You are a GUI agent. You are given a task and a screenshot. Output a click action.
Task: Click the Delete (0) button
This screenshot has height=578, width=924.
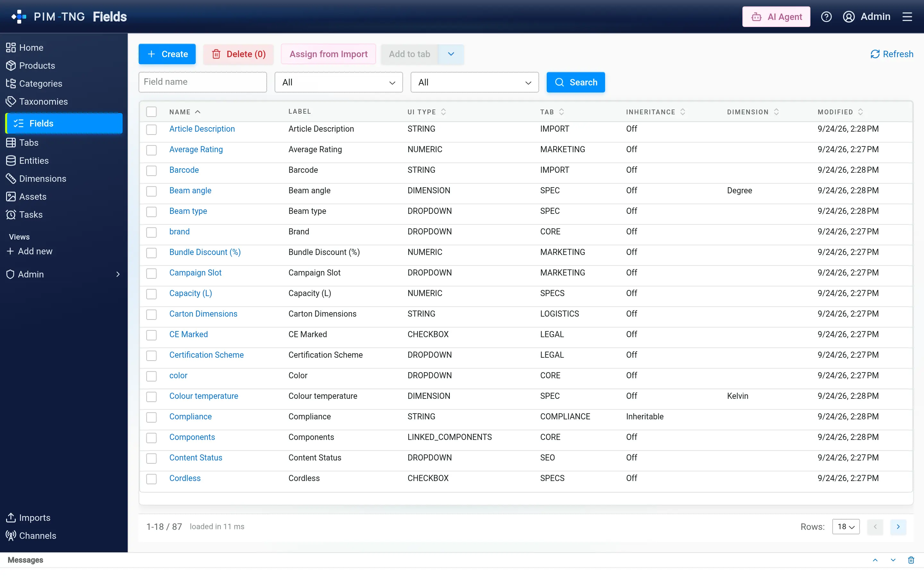238,54
